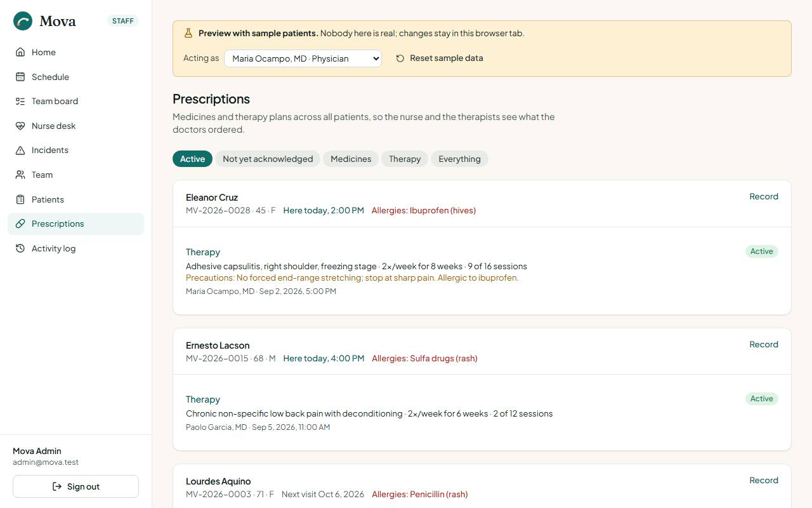Open Eleanor Cruz's Record link
Viewport: 812px width, 508px height.
click(764, 196)
